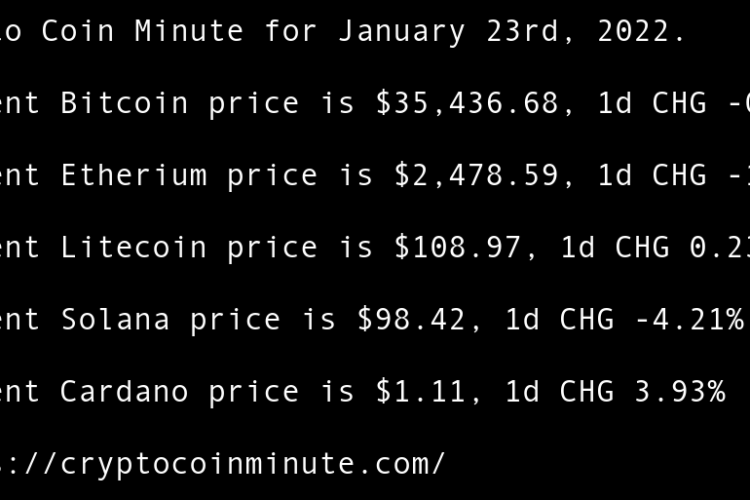This screenshot has height=500, width=750.
Task: Click the word Etherium
Action: (133, 175)
